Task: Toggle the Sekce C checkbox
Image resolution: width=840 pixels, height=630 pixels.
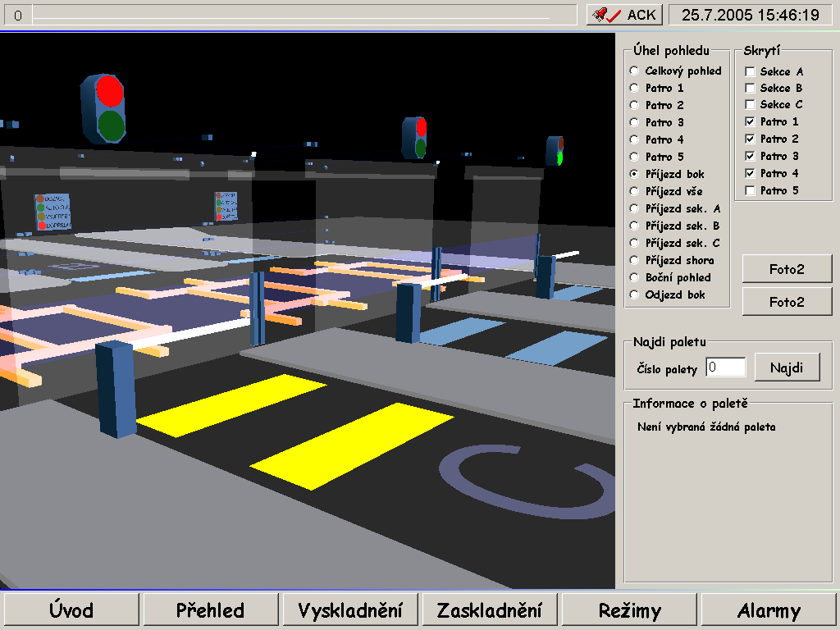Action: [x=750, y=105]
